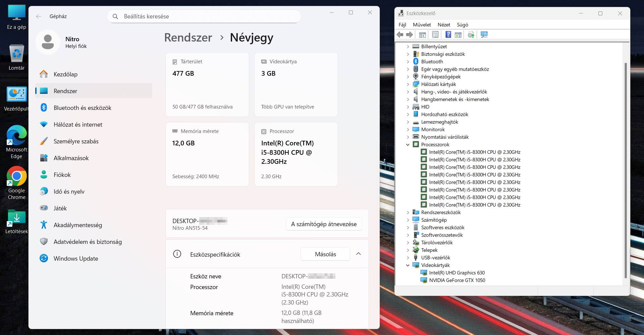Viewport: 644px width, 335px height.
Task: Launch Google Chrome from the desktop
Action: 16,183
